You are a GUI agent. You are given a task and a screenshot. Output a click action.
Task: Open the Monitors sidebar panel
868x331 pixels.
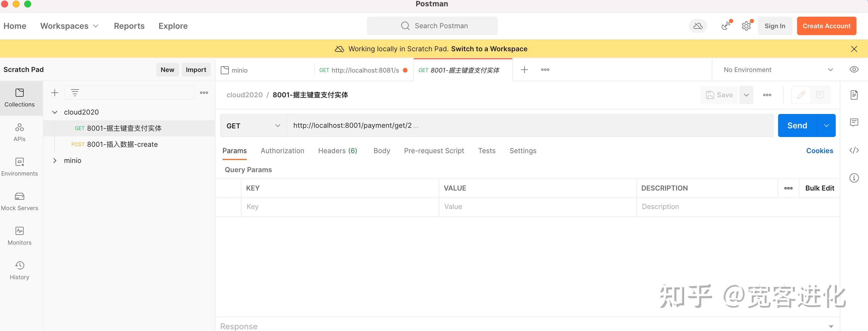click(20, 236)
